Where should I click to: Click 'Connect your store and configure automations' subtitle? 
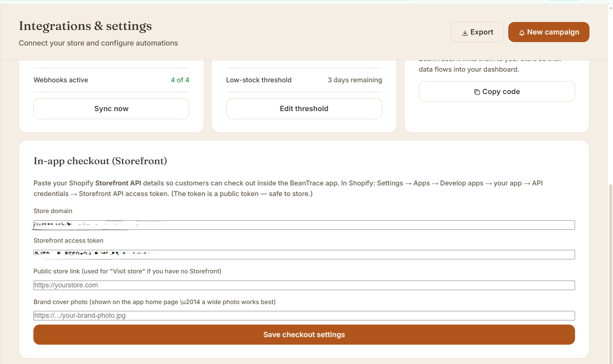click(x=98, y=43)
